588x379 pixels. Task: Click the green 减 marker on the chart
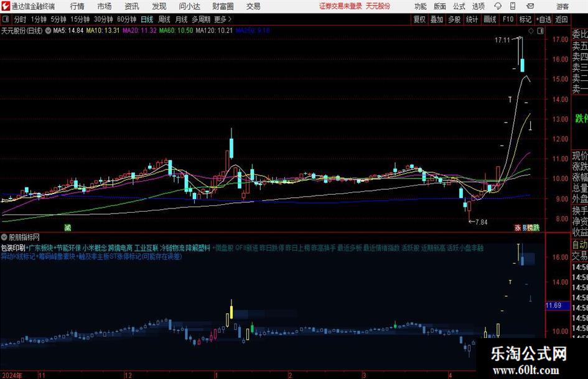(67, 227)
